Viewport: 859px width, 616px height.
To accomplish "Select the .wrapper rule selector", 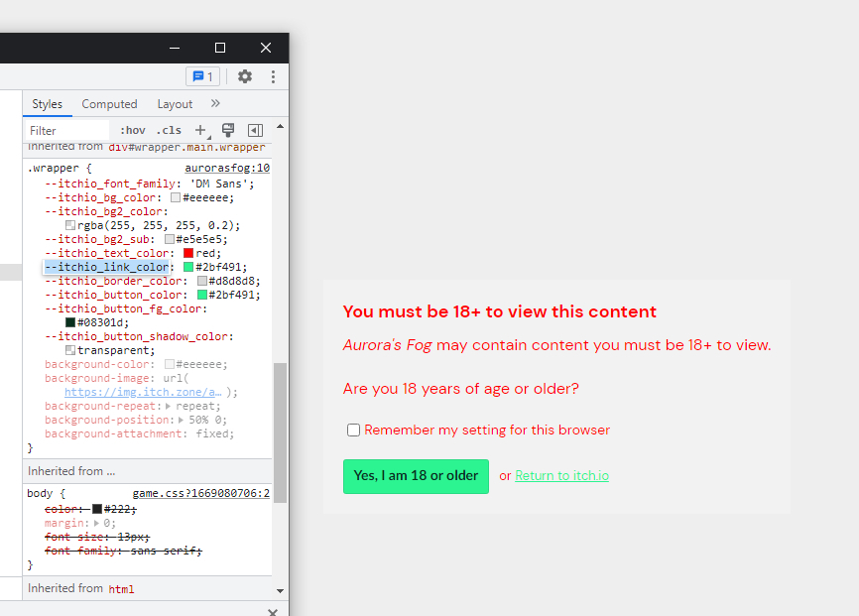I will pos(54,168).
